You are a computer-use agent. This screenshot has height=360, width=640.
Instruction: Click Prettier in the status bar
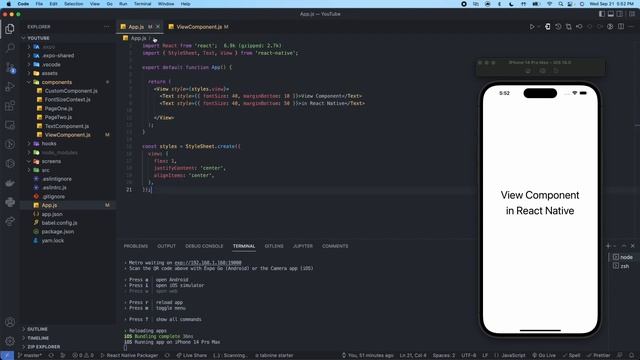pyautogui.click(x=599, y=356)
